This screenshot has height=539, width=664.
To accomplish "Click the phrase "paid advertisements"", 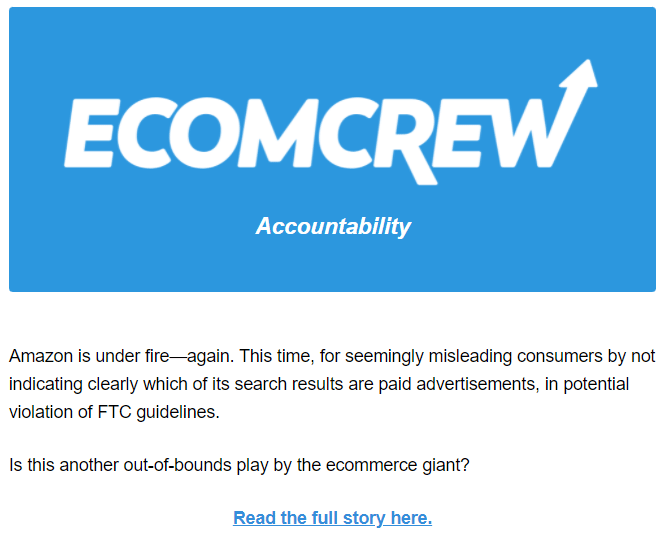I will (459, 384).
